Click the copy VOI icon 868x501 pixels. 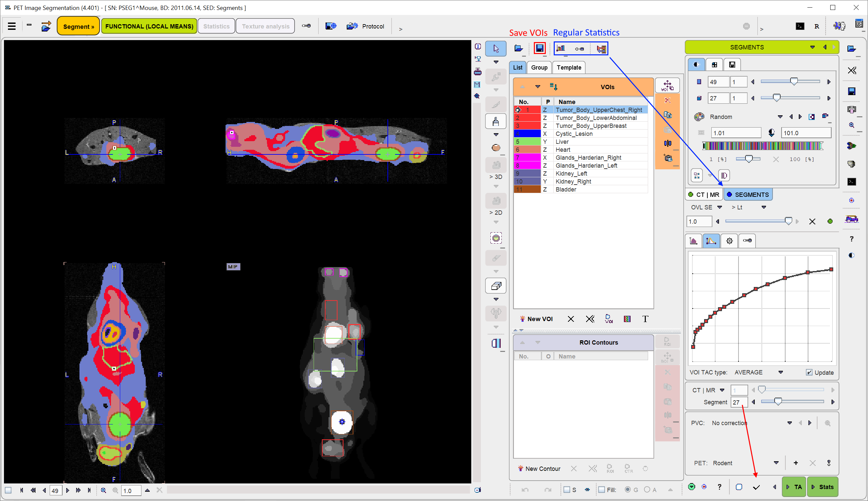point(667,115)
